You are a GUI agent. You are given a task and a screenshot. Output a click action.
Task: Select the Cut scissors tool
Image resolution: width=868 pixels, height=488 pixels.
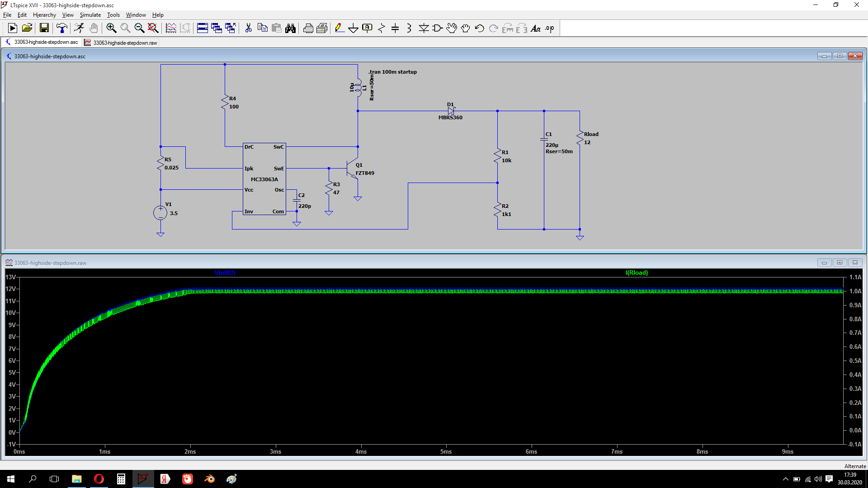tap(248, 28)
